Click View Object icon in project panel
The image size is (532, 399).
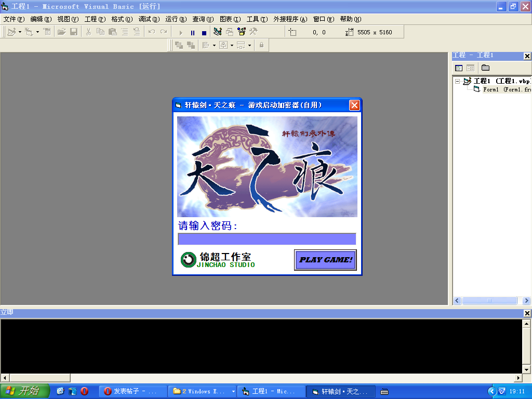470,68
